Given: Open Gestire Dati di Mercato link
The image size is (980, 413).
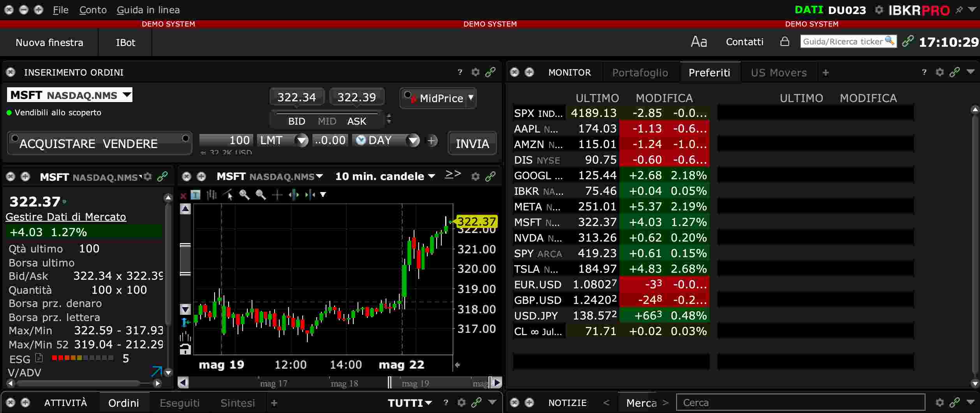Looking at the screenshot, I should [x=65, y=217].
